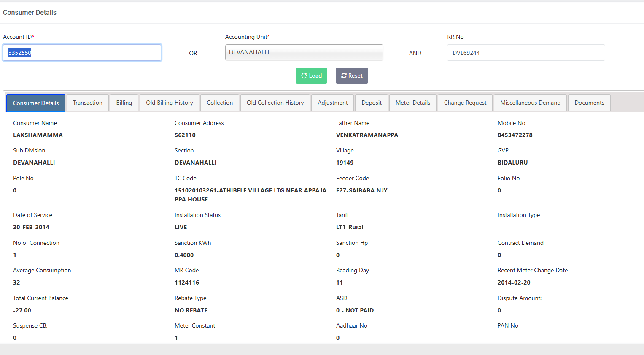Focus the RR No input field

click(x=525, y=53)
